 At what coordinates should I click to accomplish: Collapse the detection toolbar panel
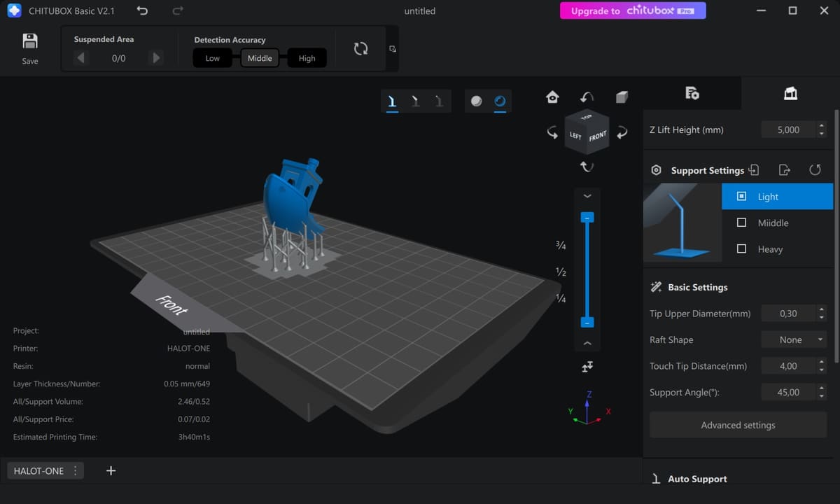pyautogui.click(x=393, y=49)
